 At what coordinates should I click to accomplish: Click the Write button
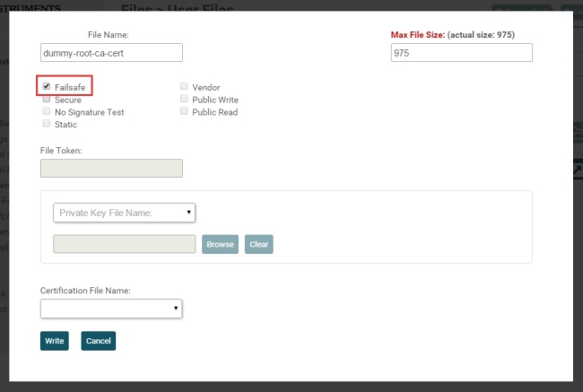[54, 341]
